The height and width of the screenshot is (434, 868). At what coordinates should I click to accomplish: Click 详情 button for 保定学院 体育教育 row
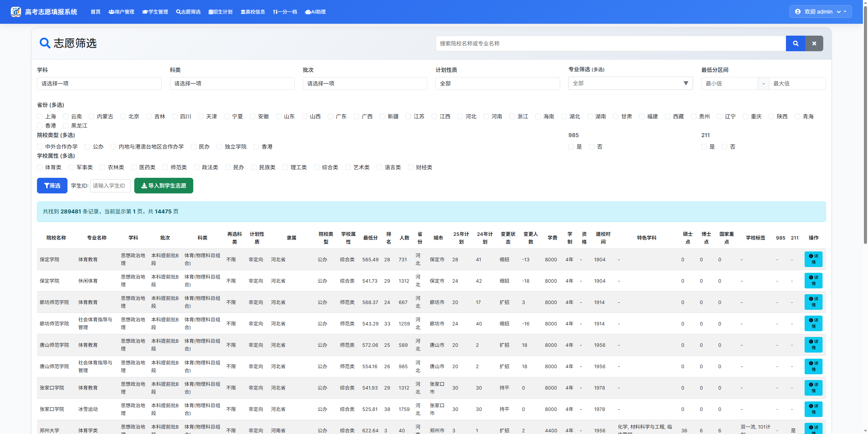tap(813, 259)
